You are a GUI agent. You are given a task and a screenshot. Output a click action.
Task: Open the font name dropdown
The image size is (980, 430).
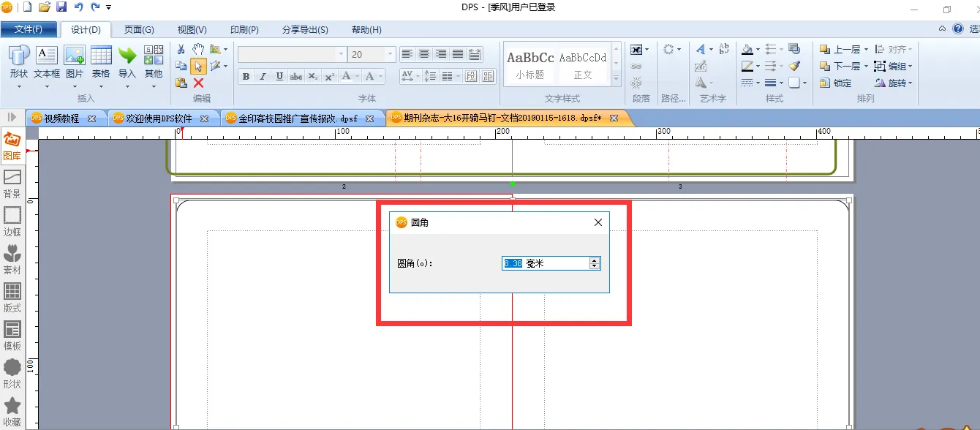point(341,54)
